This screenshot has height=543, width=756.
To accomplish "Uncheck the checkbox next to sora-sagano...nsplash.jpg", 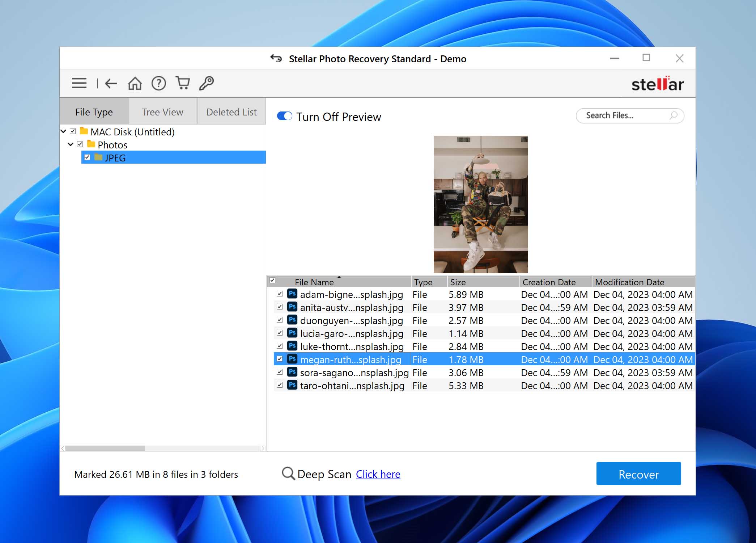I will 279,372.
